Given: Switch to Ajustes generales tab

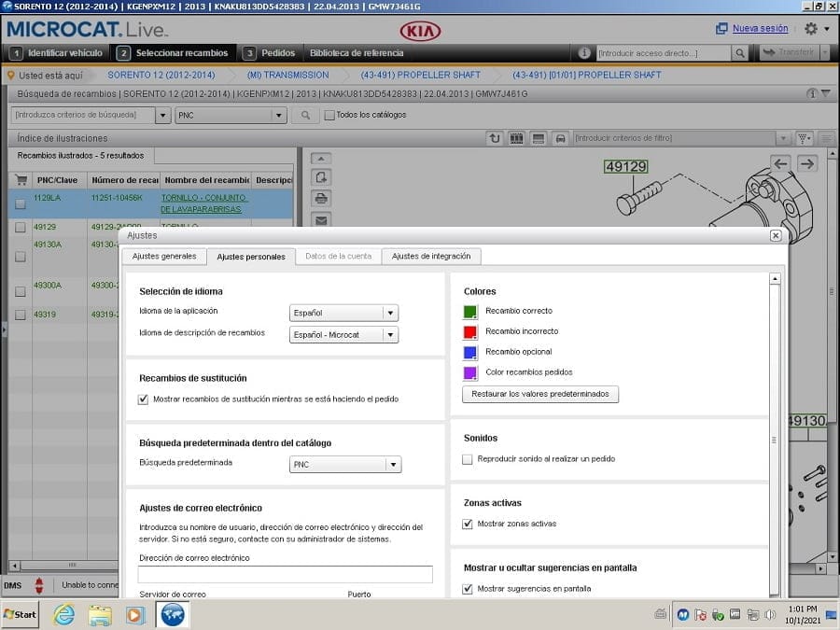Looking at the screenshot, I should (164, 256).
